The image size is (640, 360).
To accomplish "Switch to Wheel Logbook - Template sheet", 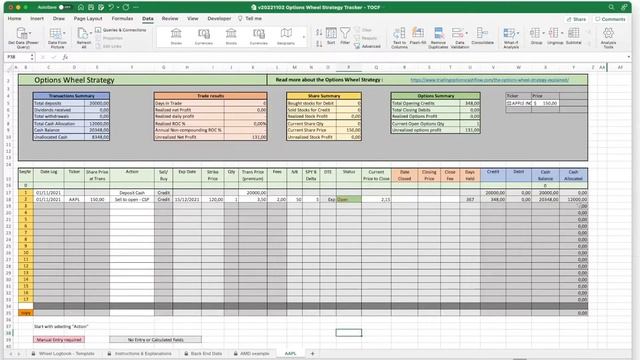I will [63, 353].
